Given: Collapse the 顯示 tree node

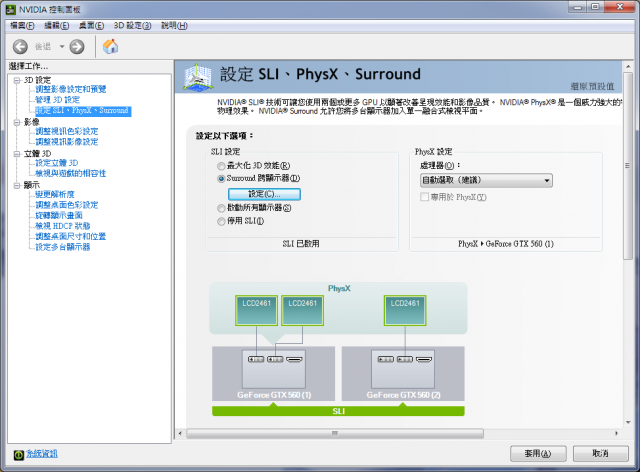Looking at the screenshot, I should [17, 185].
